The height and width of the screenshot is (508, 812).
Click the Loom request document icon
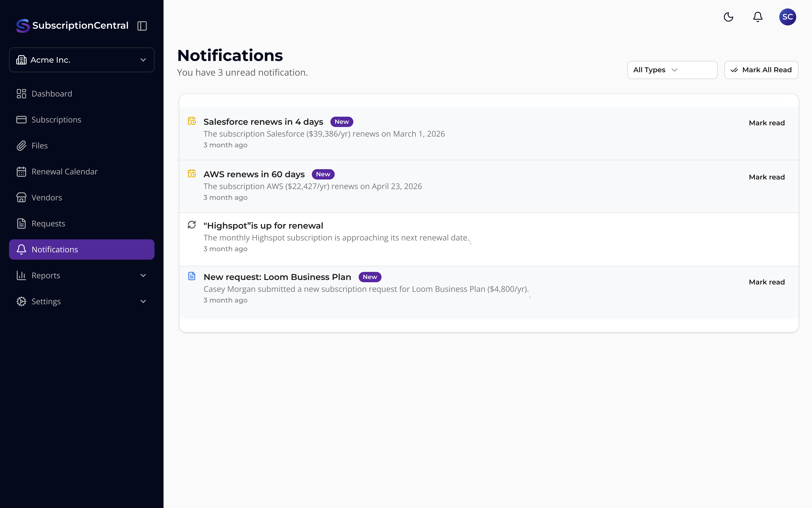pyautogui.click(x=192, y=276)
